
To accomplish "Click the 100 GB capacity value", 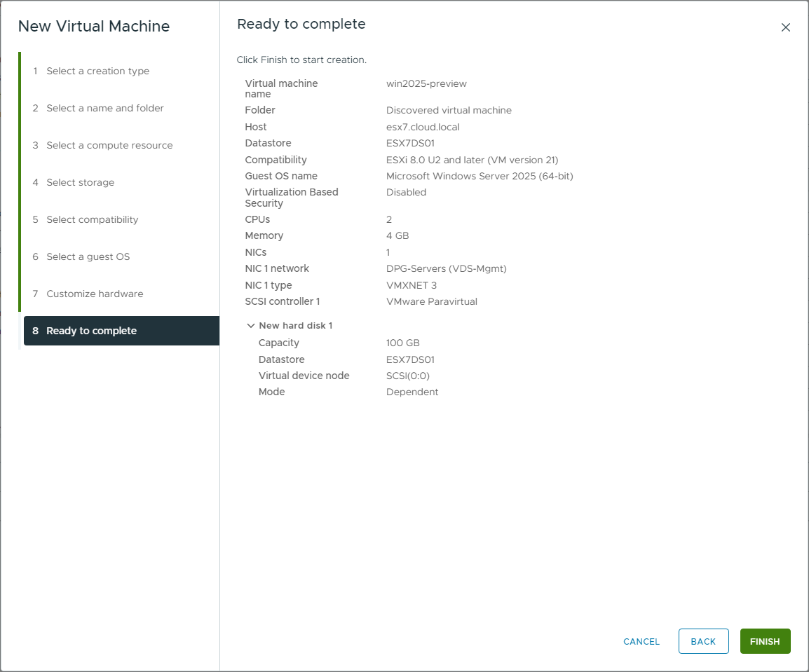I will [403, 343].
